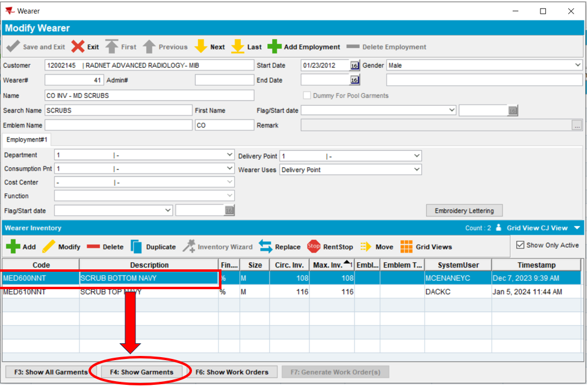Click the RentStop stop sign icon
This screenshot has height=389, width=588.
(314, 247)
